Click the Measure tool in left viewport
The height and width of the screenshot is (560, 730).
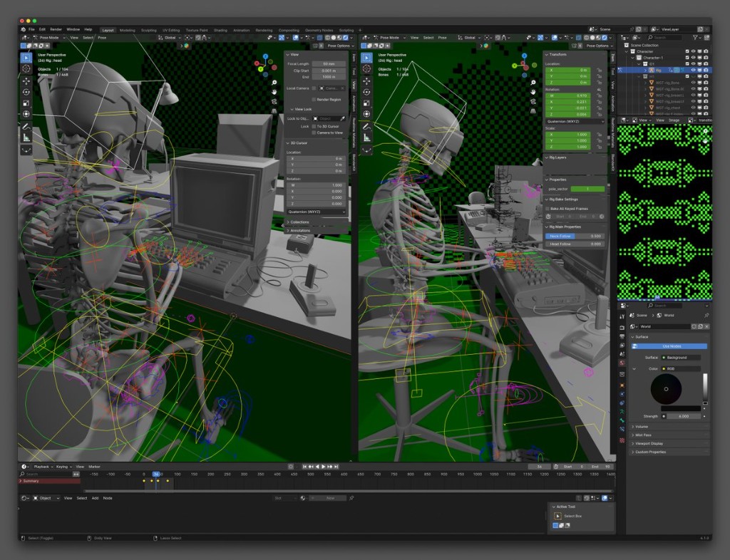click(x=26, y=138)
